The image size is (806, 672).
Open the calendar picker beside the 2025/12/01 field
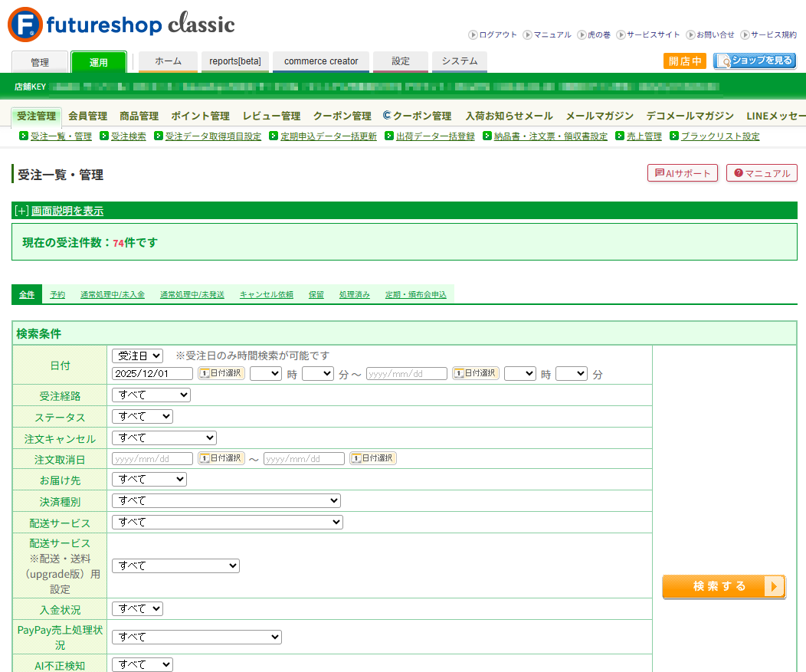(221, 373)
